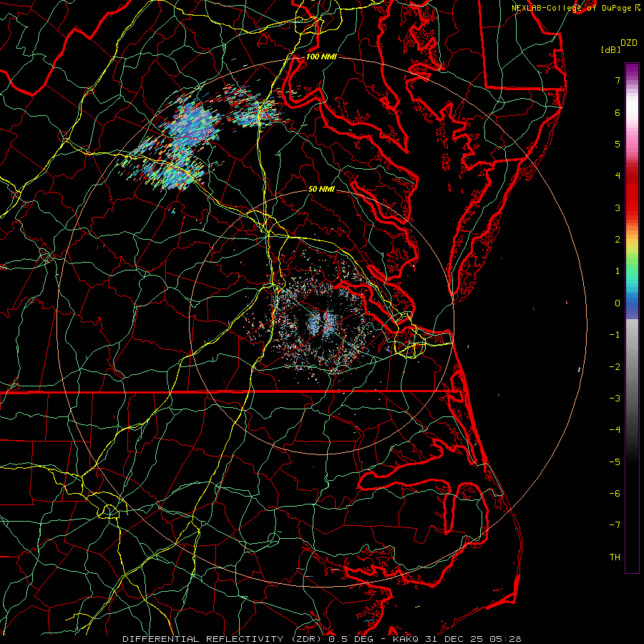
Task: Click the red 3 dB segment of color bar
Action: coord(632,208)
